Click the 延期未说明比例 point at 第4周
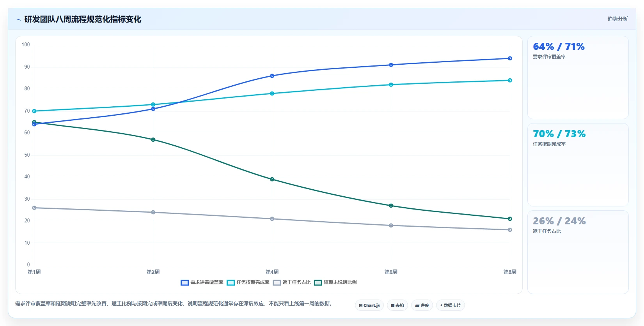 click(272, 179)
